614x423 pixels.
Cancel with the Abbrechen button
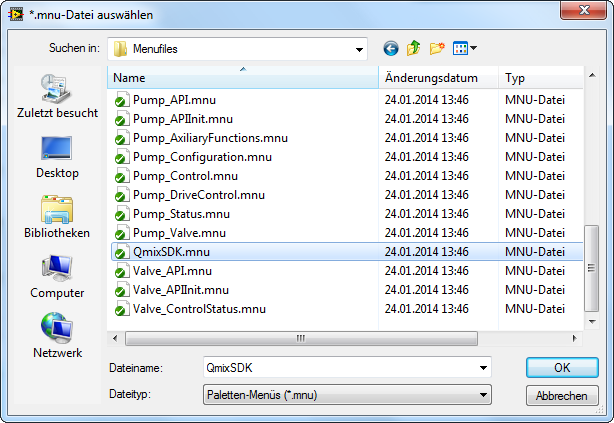pos(562,396)
